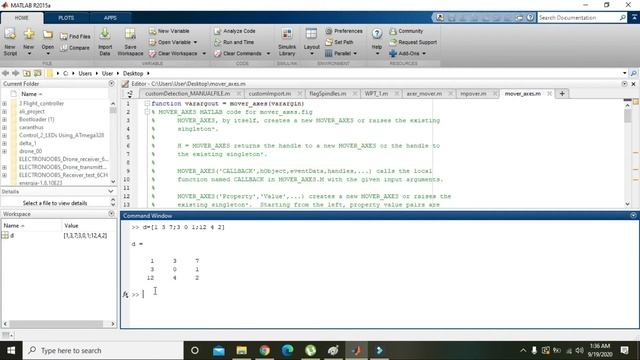Viewport: 640px width, 360px height.
Task: Open the address bar path dropdown
Action: (x=624, y=73)
